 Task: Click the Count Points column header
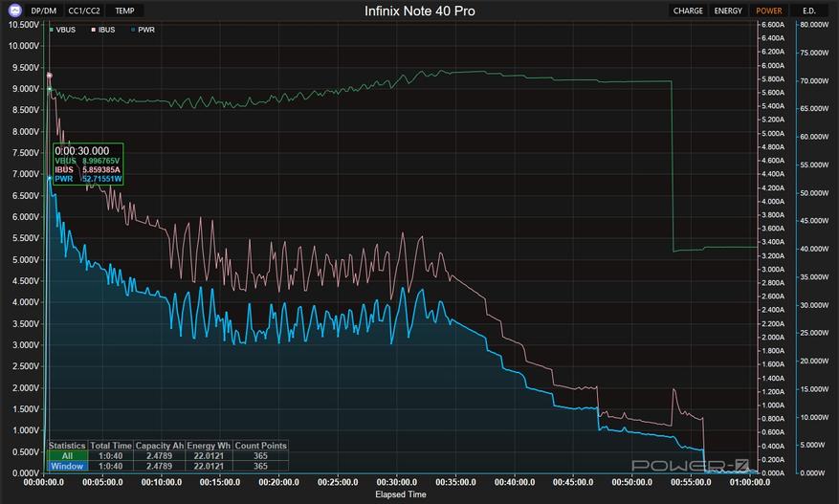click(260, 446)
